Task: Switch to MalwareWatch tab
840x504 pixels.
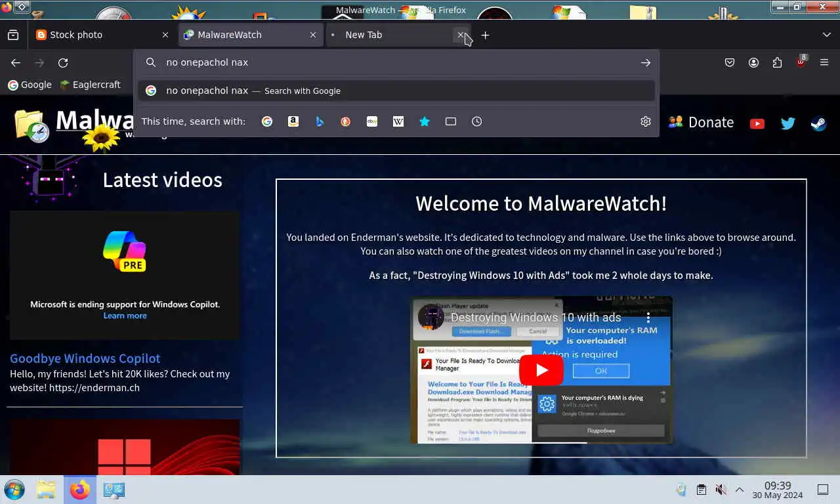Action: click(250, 35)
